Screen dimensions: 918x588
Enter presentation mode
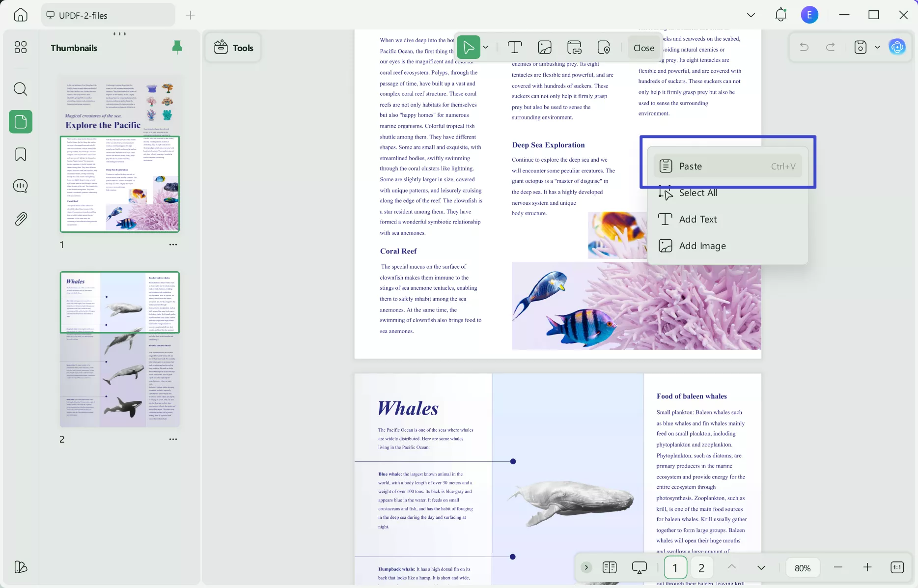coord(639,567)
